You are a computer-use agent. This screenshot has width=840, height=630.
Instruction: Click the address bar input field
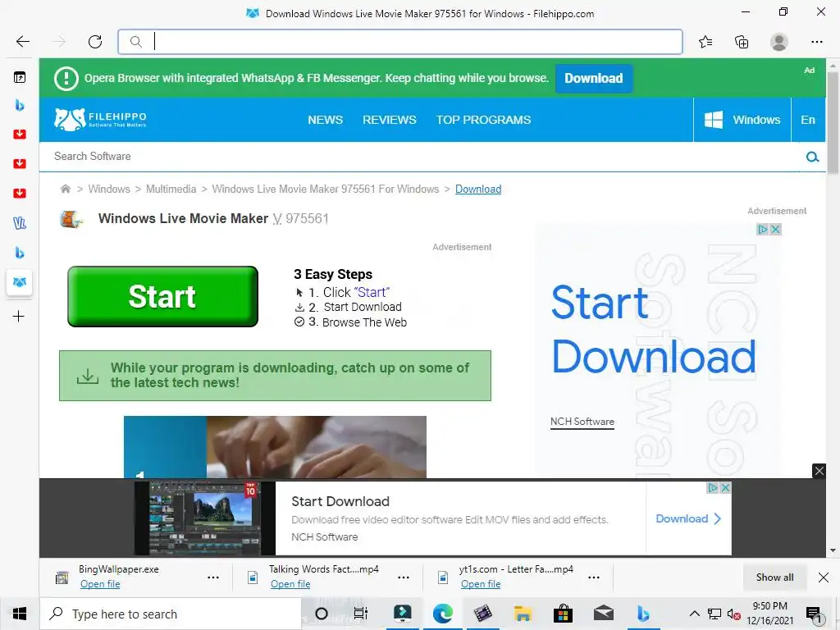pyautogui.click(x=400, y=41)
